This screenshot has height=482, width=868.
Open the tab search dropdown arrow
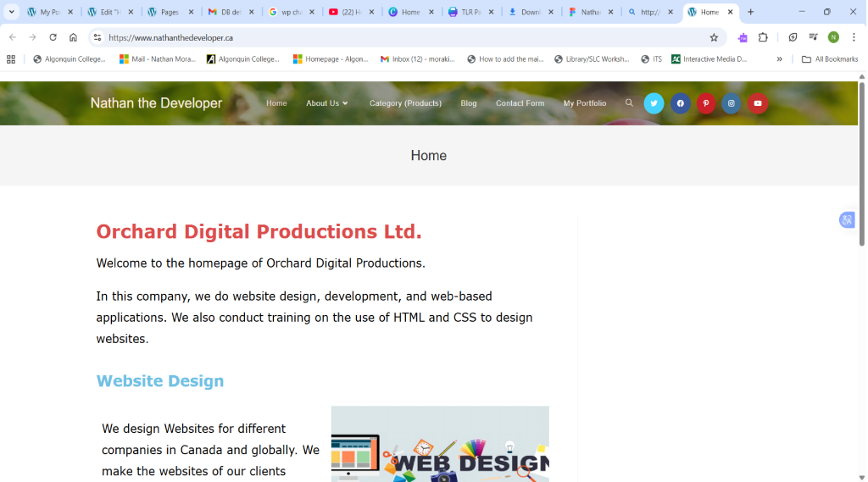pyautogui.click(x=12, y=12)
